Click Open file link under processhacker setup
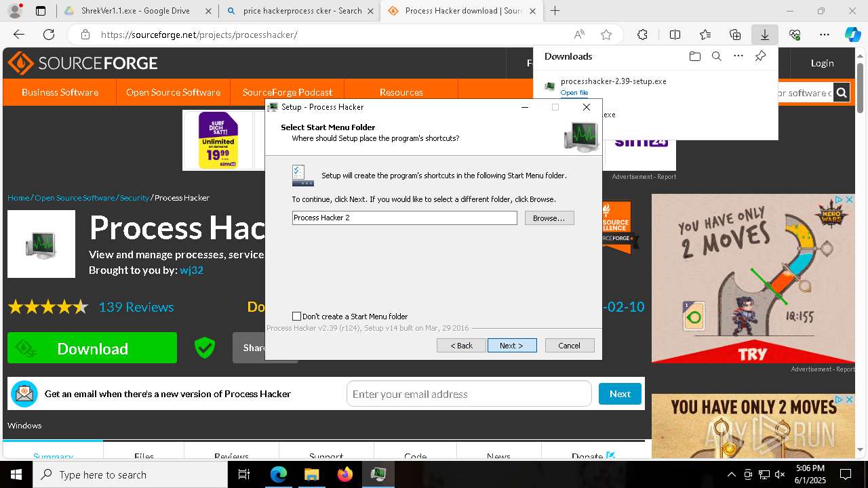The height and width of the screenshot is (488, 868). pyautogui.click(x=574, y=93)
